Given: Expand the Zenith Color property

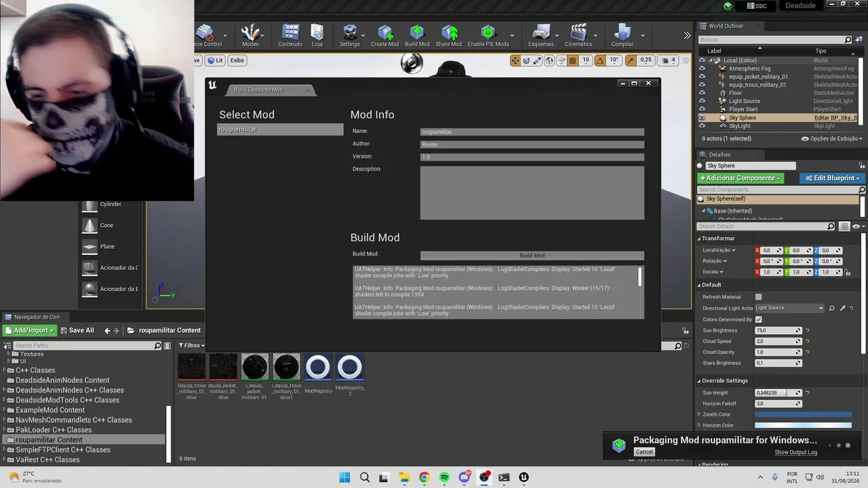Looking at the screenshot, I should 699,414.
